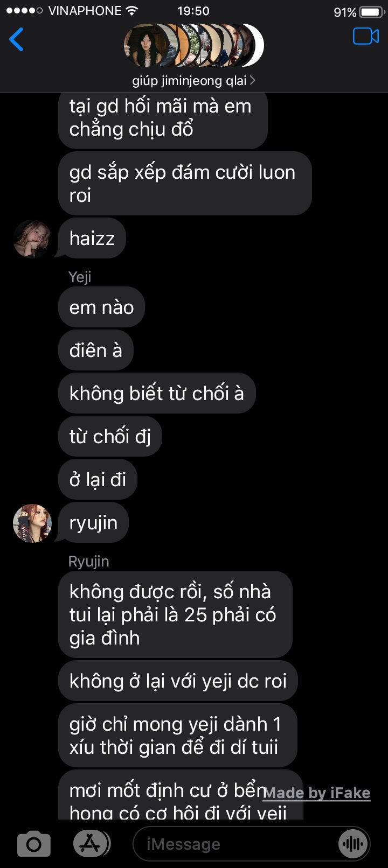
Task: Start a FaceTime video call
Action: (366, 37)
